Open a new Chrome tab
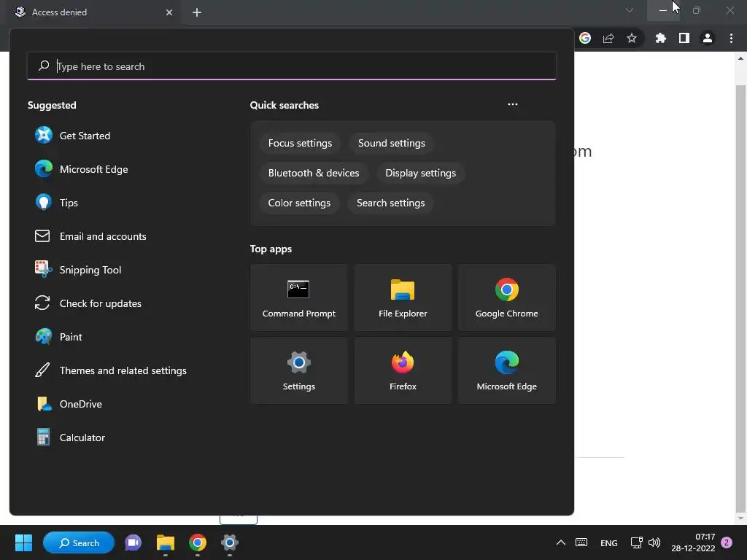The image size is (747, 560). point(197,12)
